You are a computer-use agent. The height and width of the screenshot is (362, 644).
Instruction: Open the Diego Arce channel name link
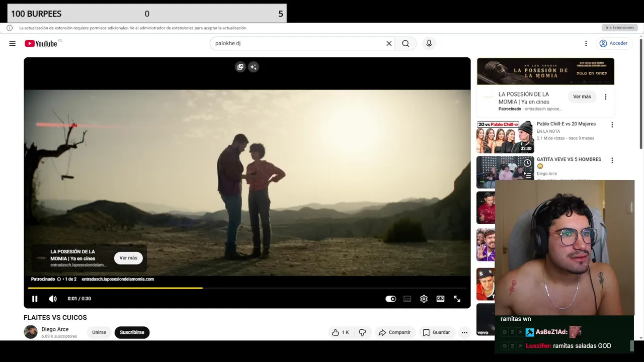point(55,329)
